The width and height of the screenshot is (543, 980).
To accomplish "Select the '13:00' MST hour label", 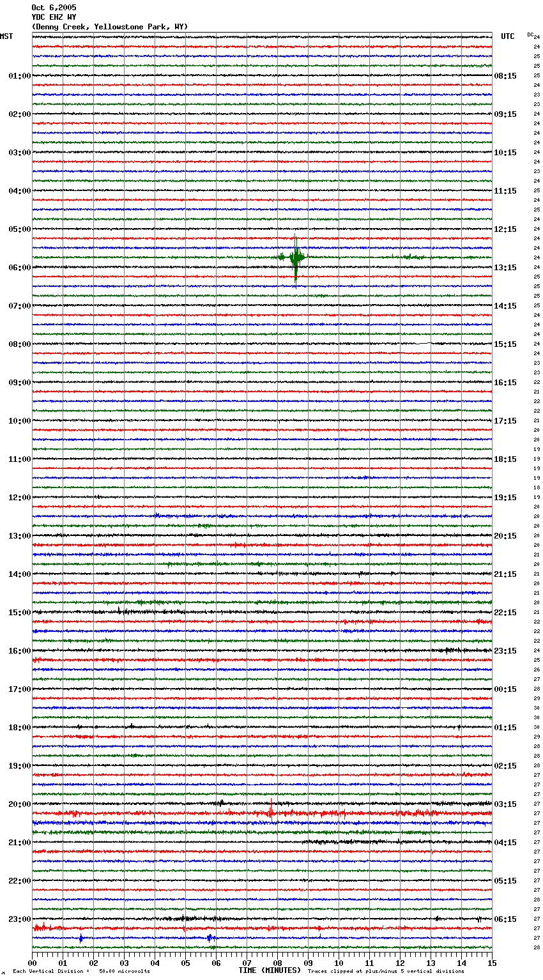I will [20, 536].
